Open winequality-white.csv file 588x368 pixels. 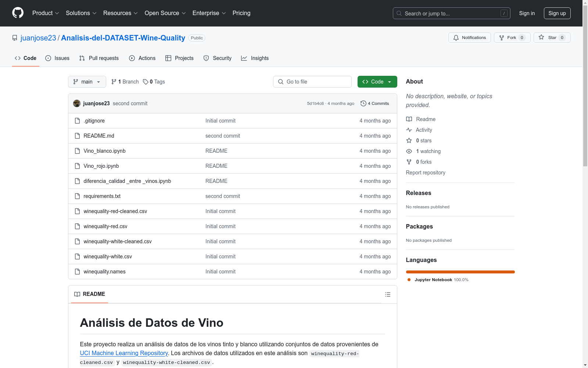click(x=108, y=256)
